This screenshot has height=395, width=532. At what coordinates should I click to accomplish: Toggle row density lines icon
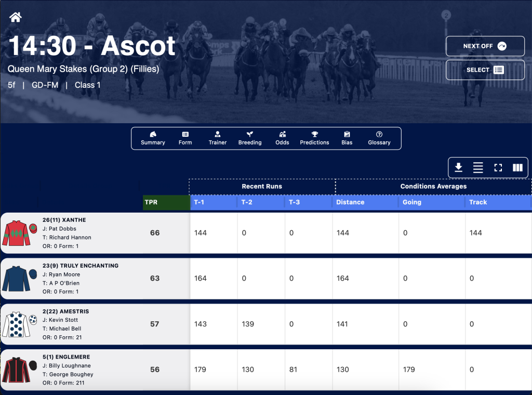point(478,167)
